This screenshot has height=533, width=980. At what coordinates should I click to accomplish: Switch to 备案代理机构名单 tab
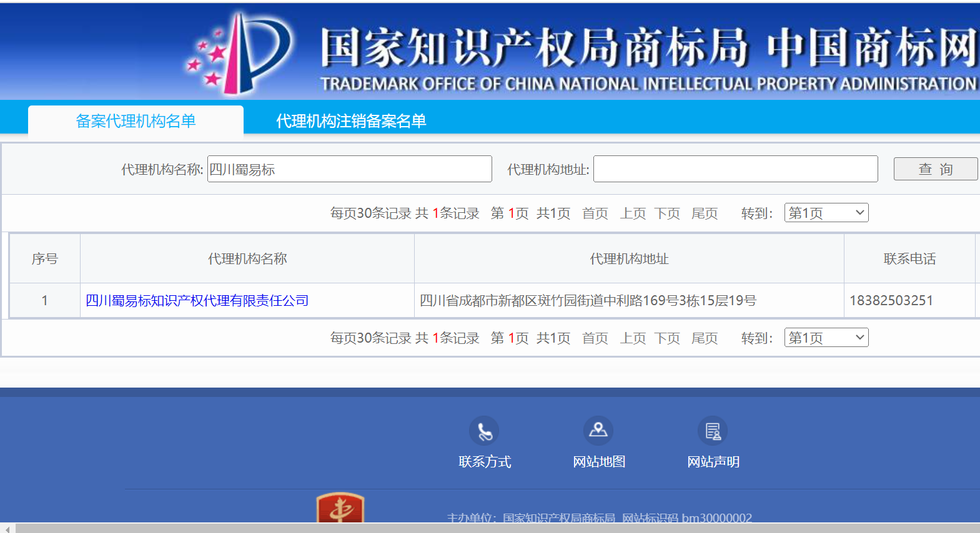click(x=136, y=121)
